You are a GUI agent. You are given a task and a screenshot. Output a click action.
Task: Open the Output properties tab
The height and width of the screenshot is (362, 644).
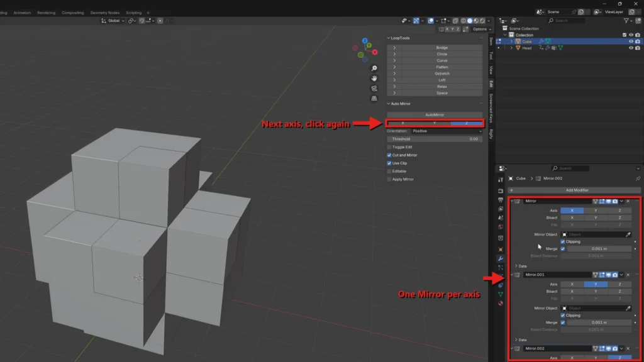coord(501,200)
